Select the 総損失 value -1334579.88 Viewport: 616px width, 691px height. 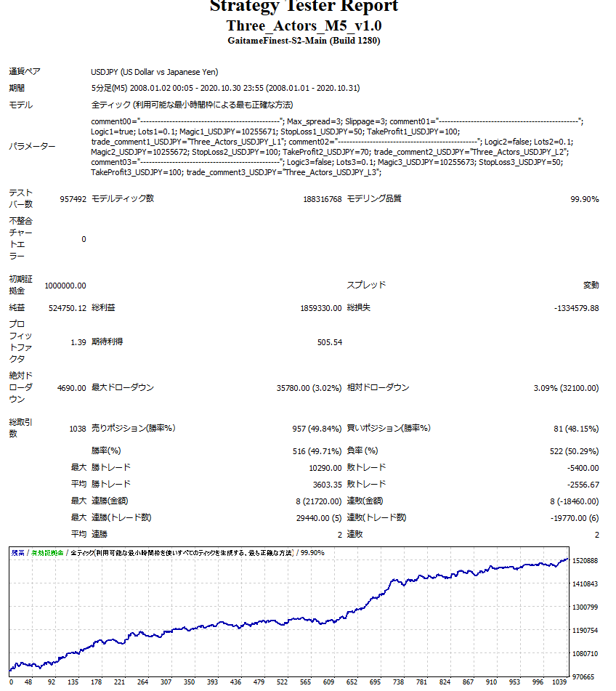coord(576,308)
